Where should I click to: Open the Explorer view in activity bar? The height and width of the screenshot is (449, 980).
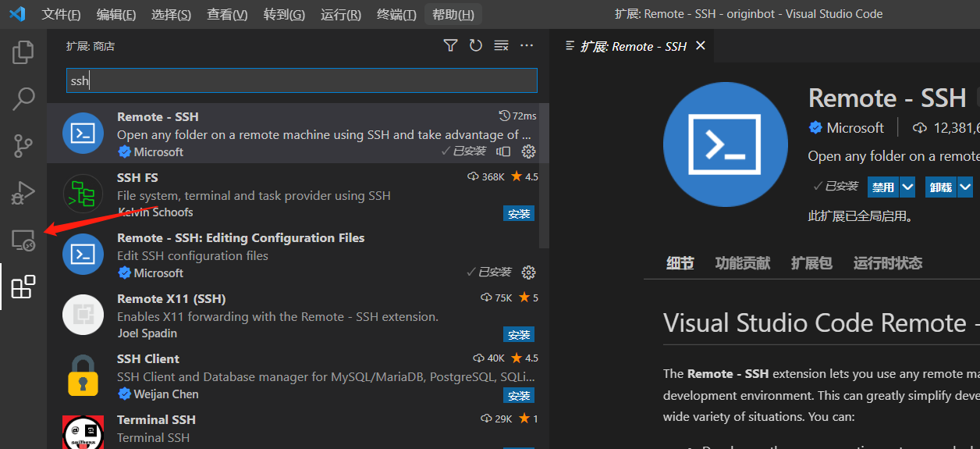[23, 52]
